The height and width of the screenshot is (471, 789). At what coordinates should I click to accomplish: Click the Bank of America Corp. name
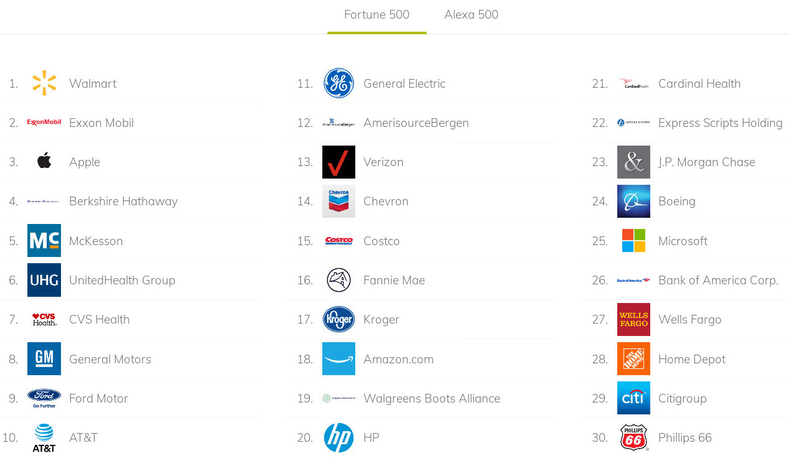tap(718, 280)
